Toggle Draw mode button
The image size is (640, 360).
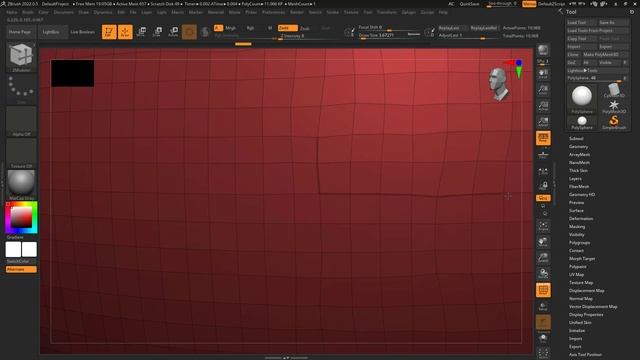coord(125,32)
